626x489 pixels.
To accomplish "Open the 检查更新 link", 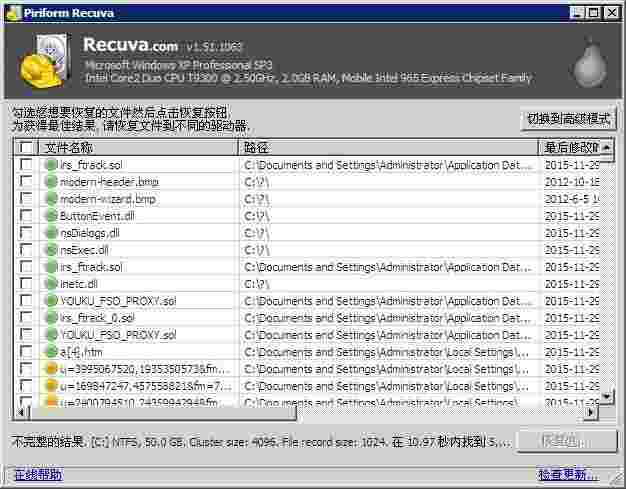I will point(568,474).
